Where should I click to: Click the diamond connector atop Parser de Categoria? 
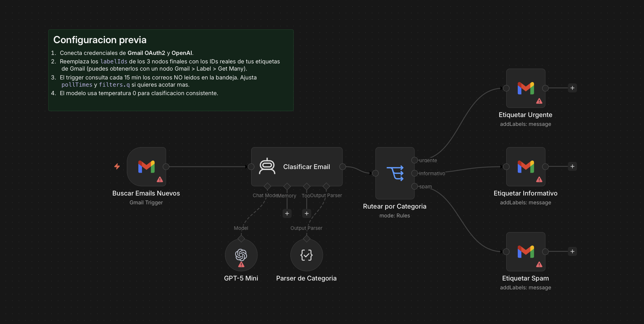point(307,239)
